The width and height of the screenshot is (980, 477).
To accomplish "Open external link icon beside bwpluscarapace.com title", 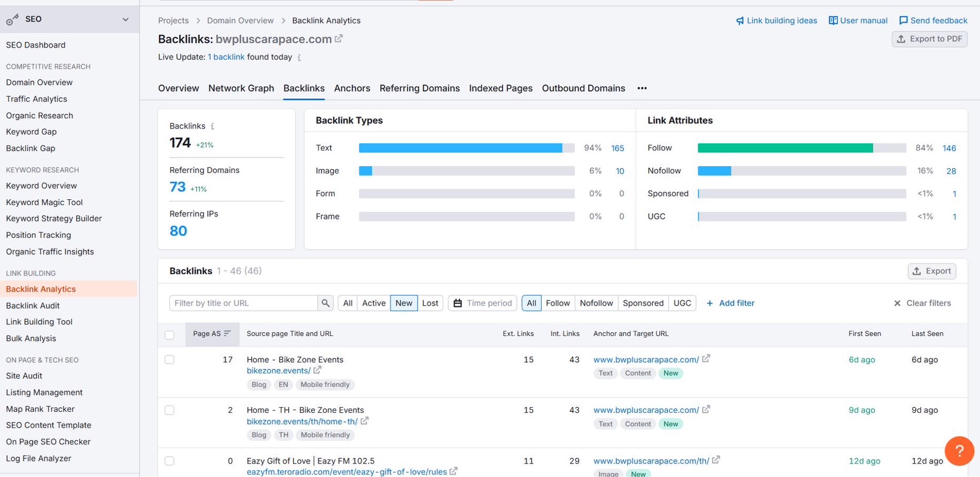I will pos(338,39).
